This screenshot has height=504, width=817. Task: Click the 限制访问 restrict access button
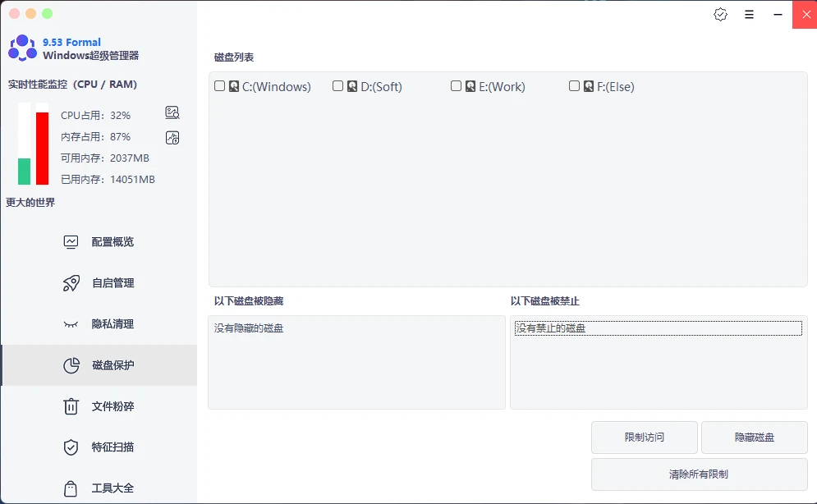(644, 438)
